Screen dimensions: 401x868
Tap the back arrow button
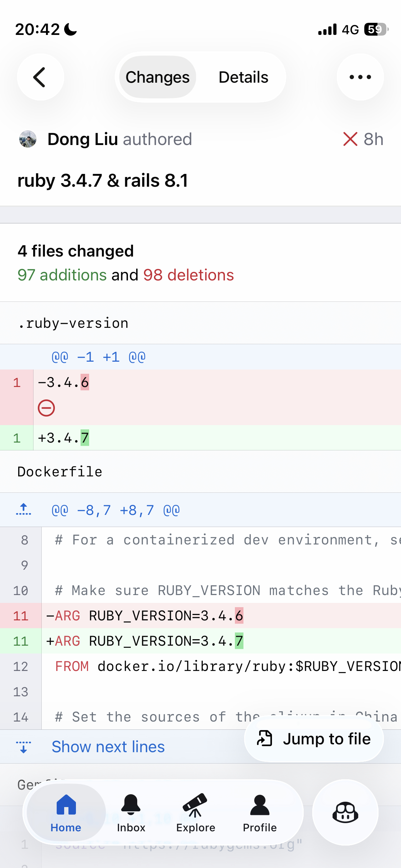(40, 77)
